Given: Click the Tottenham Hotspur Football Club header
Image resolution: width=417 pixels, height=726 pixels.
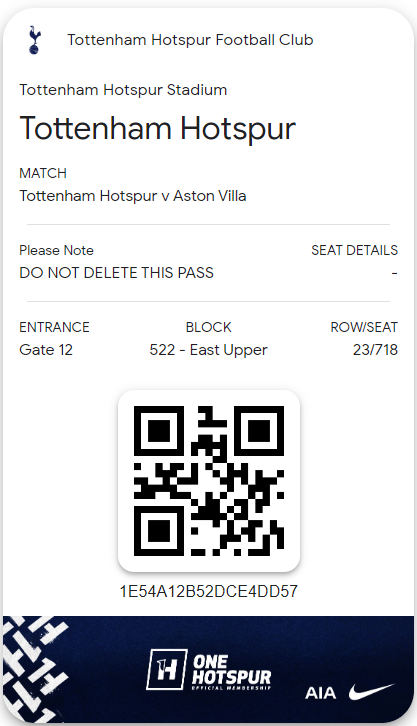Looking at the screenshot, I should [x=190, y=40].
